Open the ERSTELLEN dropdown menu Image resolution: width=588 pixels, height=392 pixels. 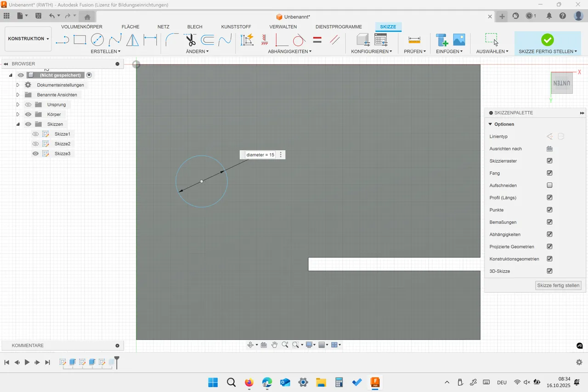click(x=106, y=51)
